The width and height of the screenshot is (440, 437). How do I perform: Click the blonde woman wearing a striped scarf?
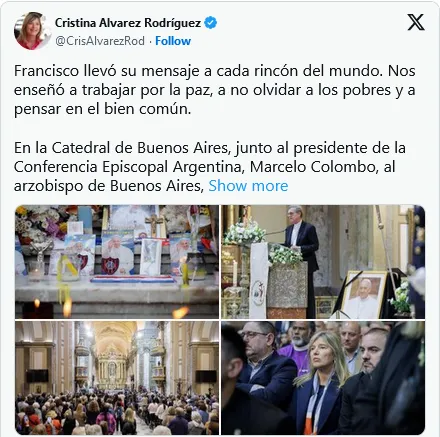pyautogui.click(x=322, y=382)
